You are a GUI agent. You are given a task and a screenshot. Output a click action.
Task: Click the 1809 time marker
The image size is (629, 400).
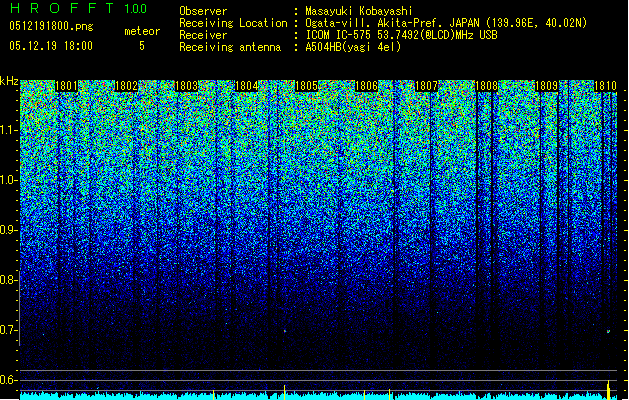tap(547, 86)
